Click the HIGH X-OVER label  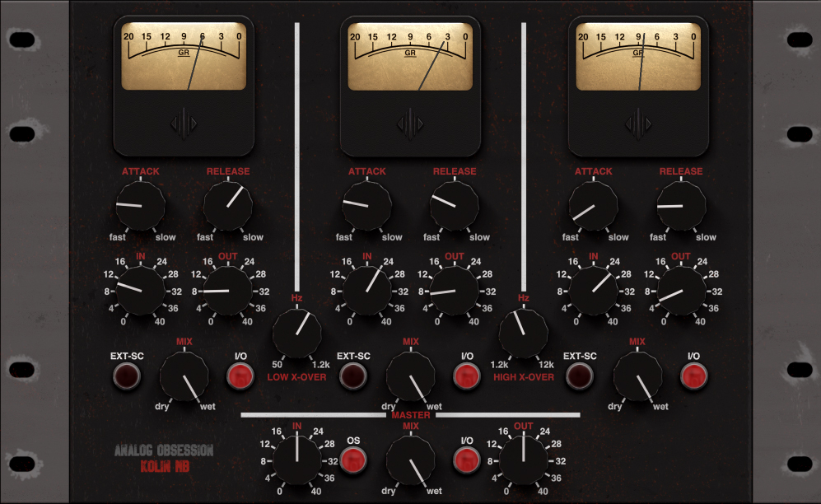click(x=524, y=377)
